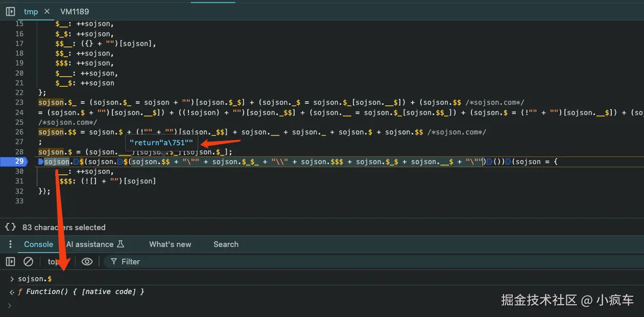This screenshot has height=317, width=644.
Task: Open the AI assistance tab
Action: 95,244
